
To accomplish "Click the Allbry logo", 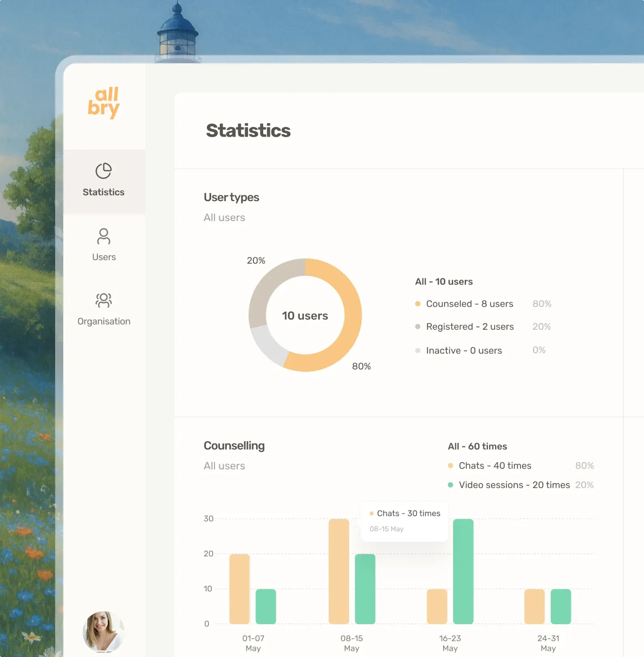I will (x=104, y=103).
